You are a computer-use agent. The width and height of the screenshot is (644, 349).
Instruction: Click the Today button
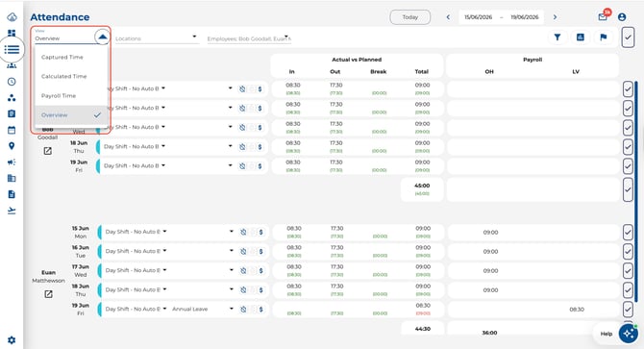pyautogui.click(x=409, y=17)
